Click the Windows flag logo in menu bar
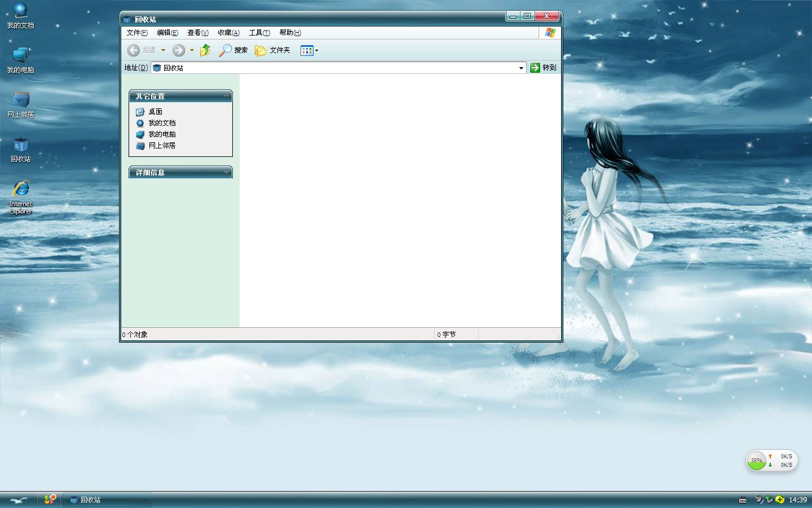The height and width of the screenshot is (508, 812). coord(550,33)
